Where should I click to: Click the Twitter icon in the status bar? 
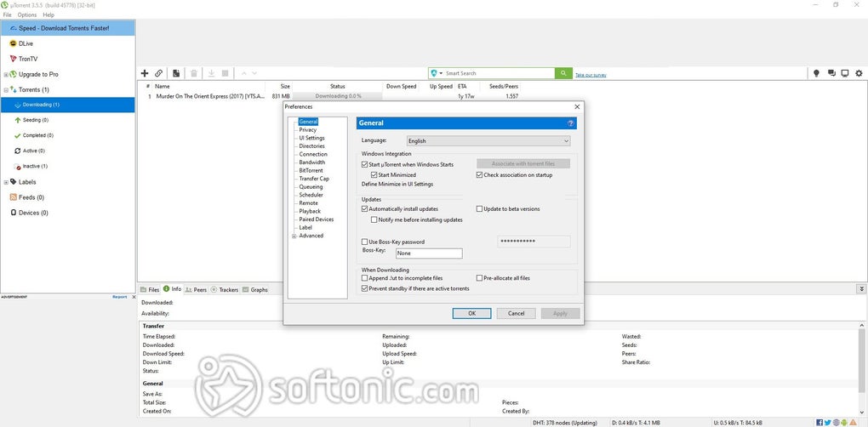(828, 423)
